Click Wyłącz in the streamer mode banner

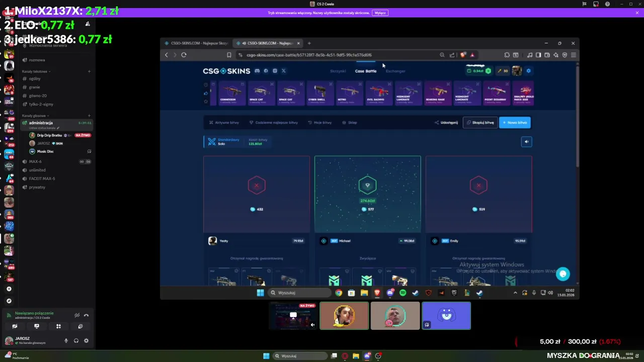pos(380,13)
